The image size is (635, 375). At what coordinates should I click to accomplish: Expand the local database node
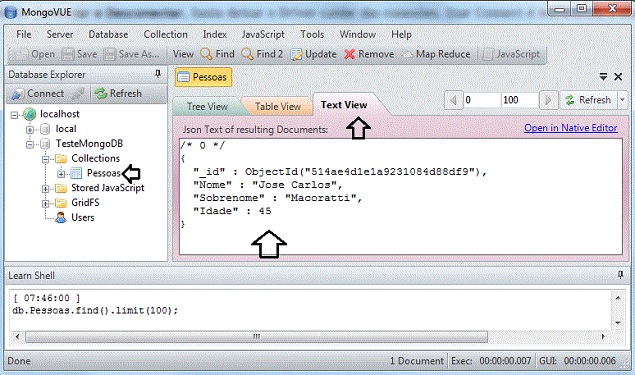point(30,130)
